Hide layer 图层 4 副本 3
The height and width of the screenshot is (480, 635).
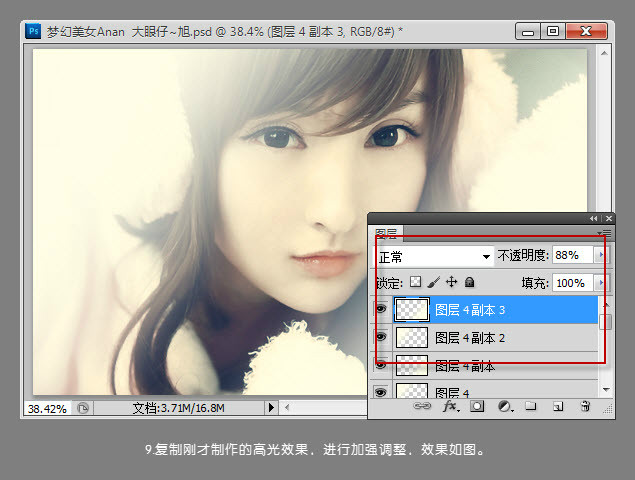pos(381,310)
